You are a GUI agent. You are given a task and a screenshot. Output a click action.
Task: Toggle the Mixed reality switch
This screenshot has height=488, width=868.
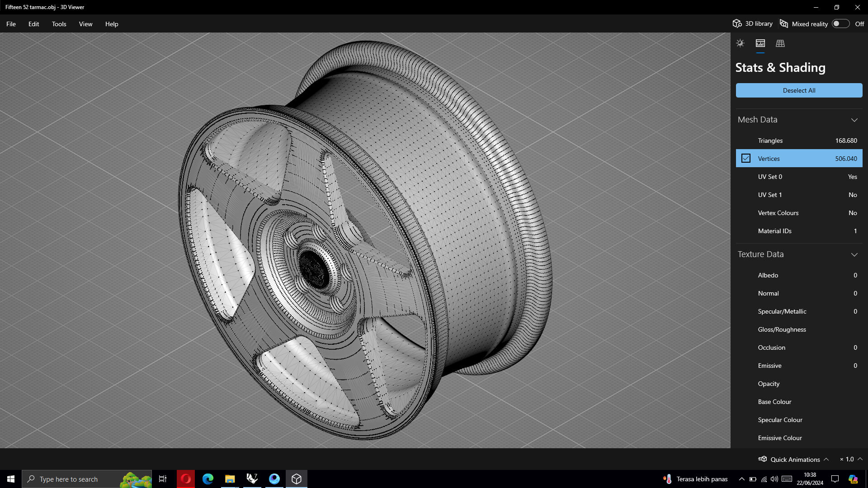pyautogui.click(x=840, y=23)
